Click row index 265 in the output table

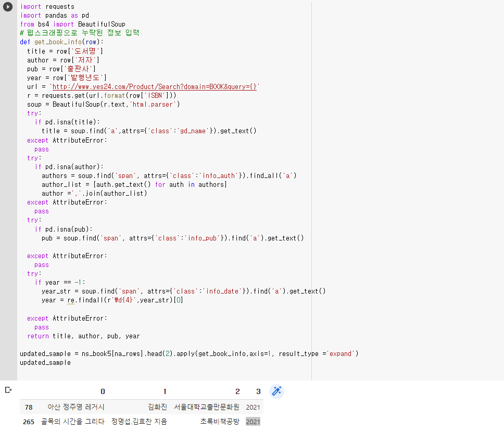coord(29,422)
